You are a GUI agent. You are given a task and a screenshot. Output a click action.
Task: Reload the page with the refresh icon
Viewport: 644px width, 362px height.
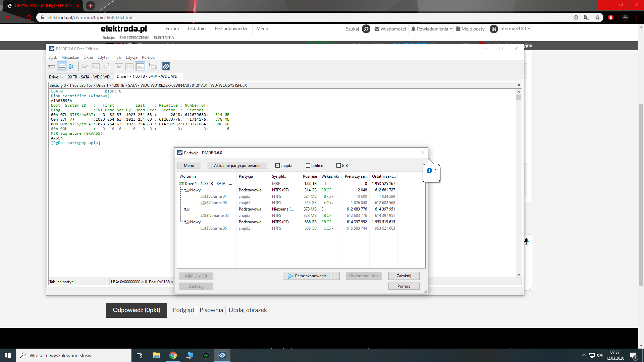click(x=29, y=17)
